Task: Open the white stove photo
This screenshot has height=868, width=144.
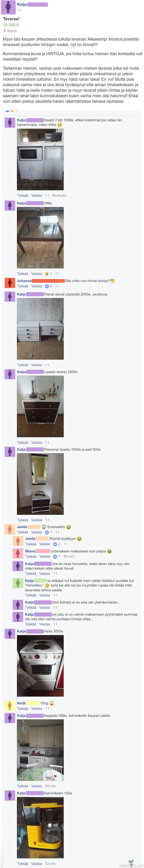Action: click(x=40, y=666)
